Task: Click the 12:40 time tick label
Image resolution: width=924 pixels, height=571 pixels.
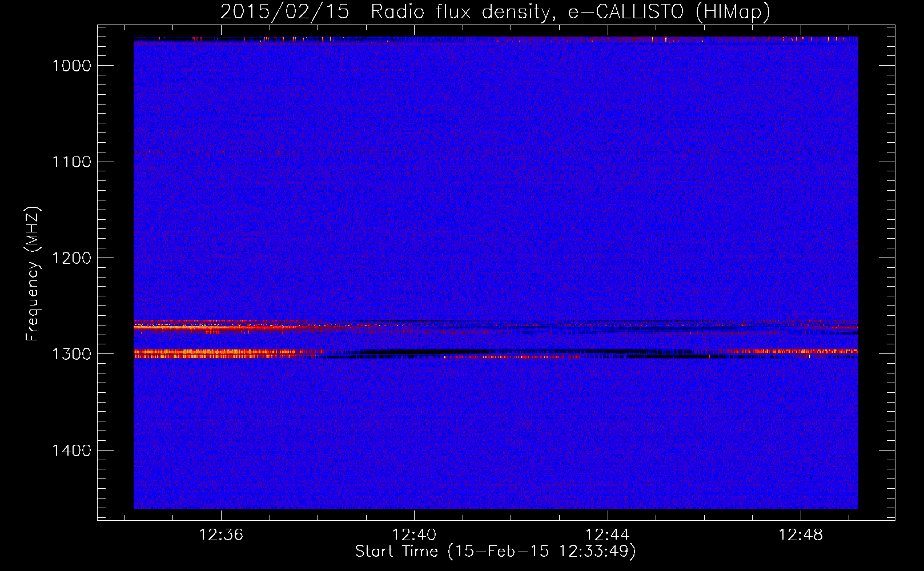Action: point(414,535)
